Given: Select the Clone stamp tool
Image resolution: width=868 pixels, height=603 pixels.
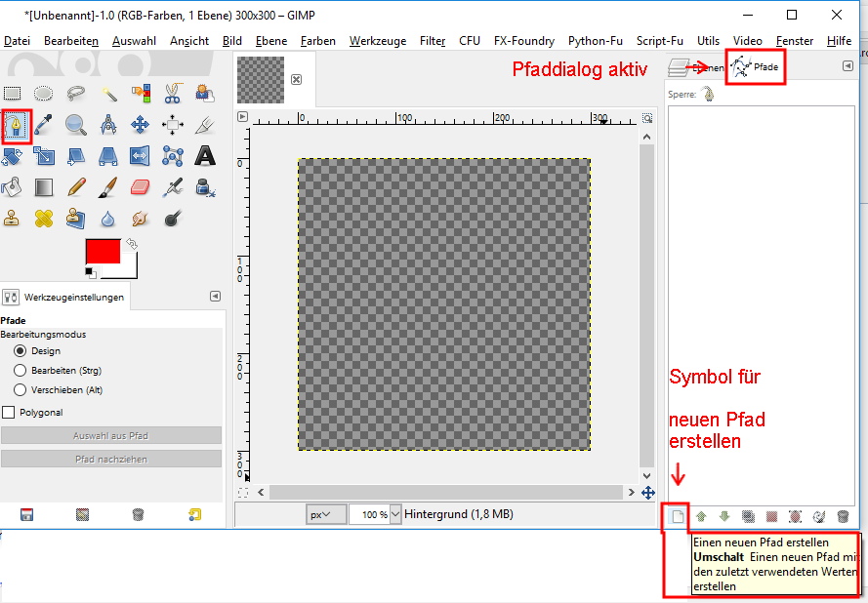Looking at the screenshot, I should (x=12, y=219).
